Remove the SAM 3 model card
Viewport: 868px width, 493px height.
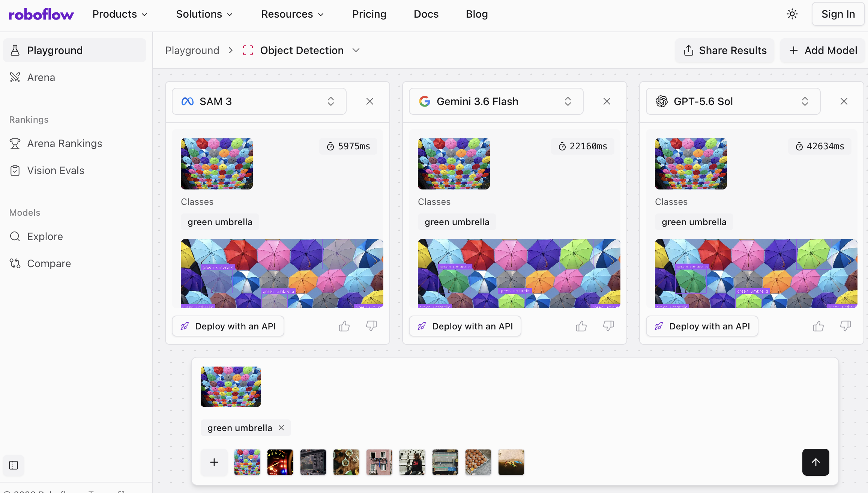coord(370,101)
